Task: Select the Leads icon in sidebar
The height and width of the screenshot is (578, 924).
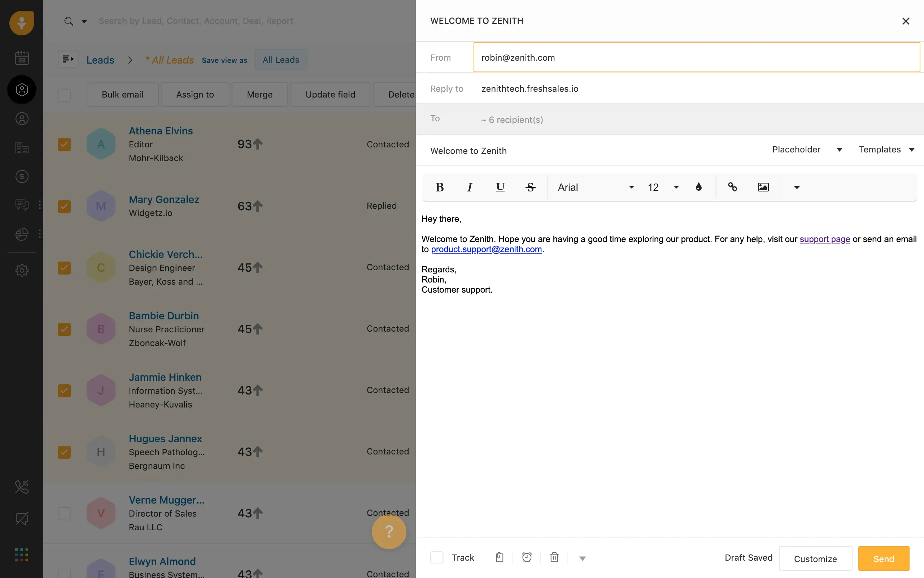Action: (x=22, y=90)
